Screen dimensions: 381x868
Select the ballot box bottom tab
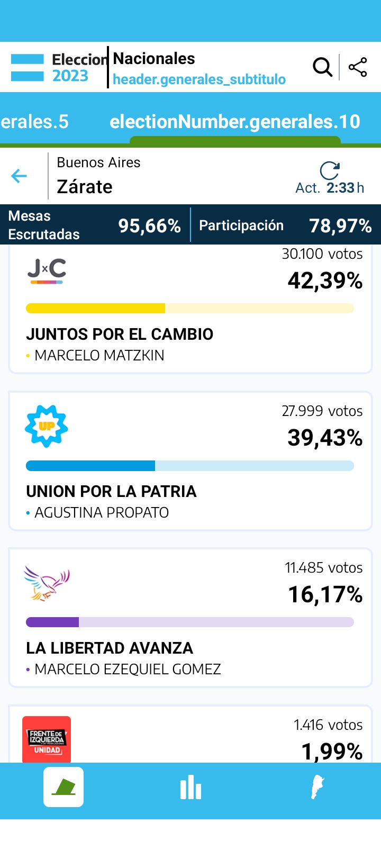click(x=63, y=786)
